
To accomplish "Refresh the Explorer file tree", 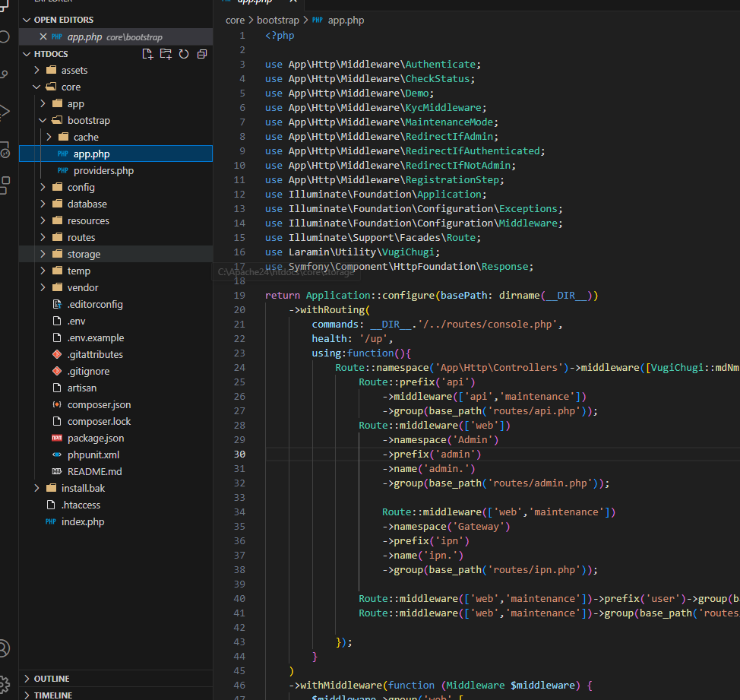I will (x=184, y=54).
